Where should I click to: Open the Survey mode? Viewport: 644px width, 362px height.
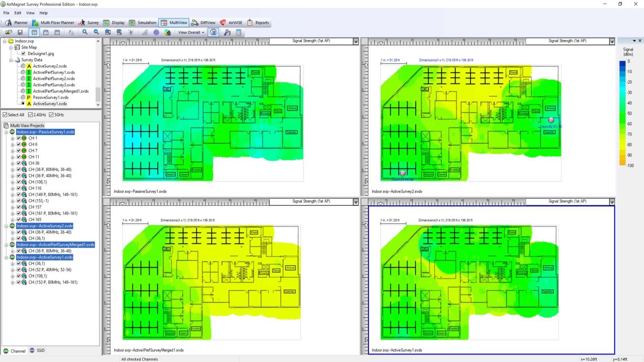click(89, 23)
